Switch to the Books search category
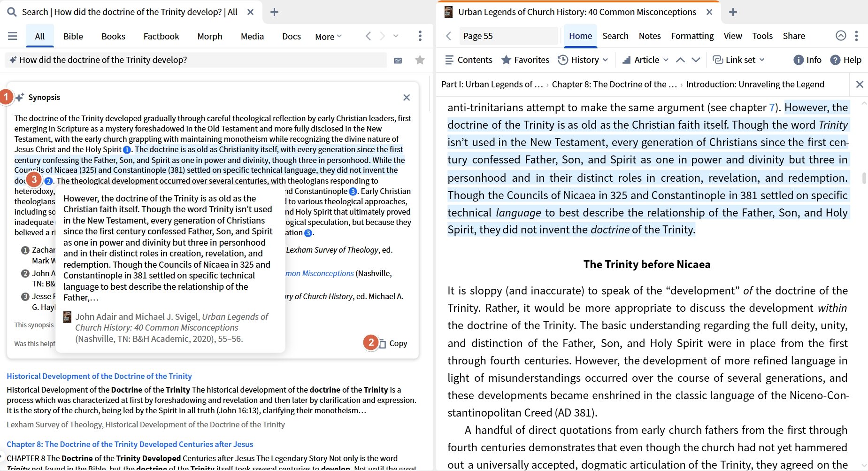Screen dimensions: 868x471 (113, 36)
